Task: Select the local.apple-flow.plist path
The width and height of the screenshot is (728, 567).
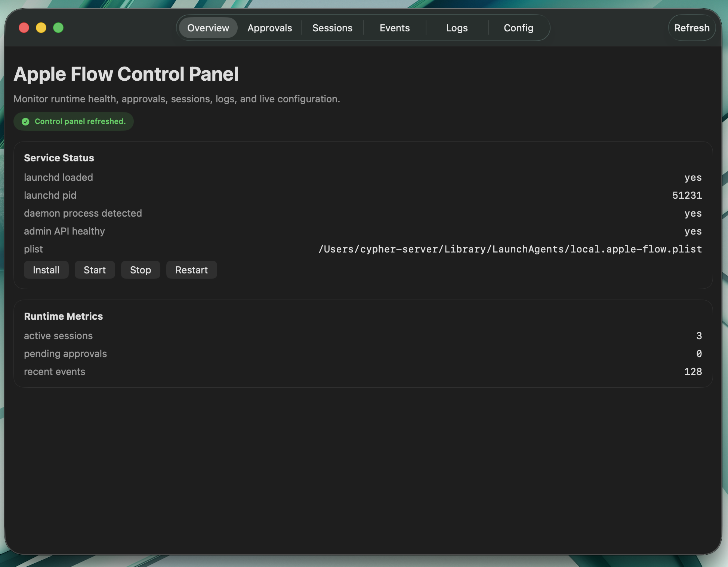Action: [509, 249]
